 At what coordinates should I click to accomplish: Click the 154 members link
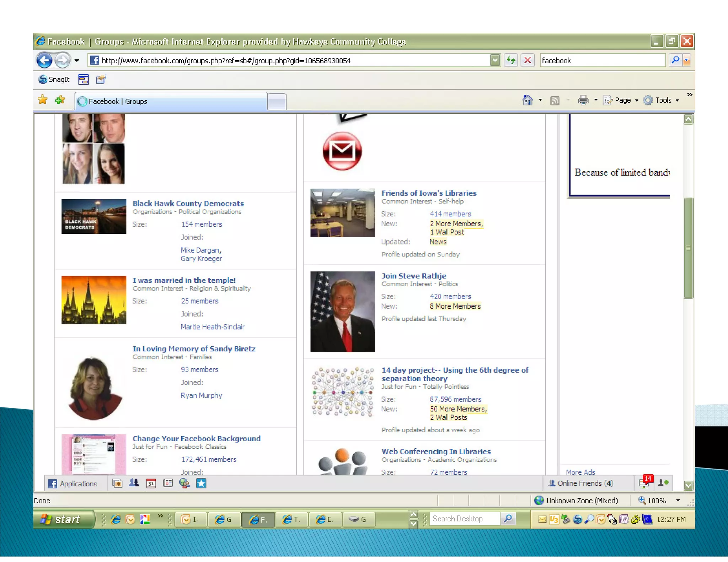click(x=202, y=224)
